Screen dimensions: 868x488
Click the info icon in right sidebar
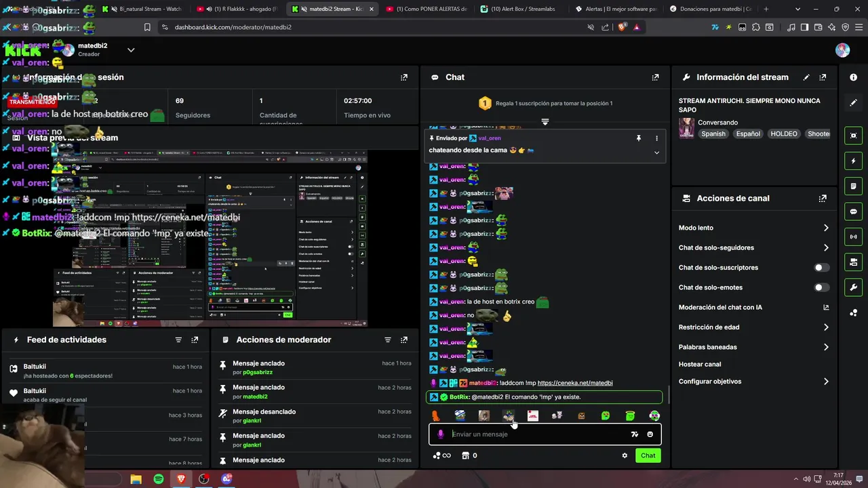pyautogui.click(x=853, y=77)
